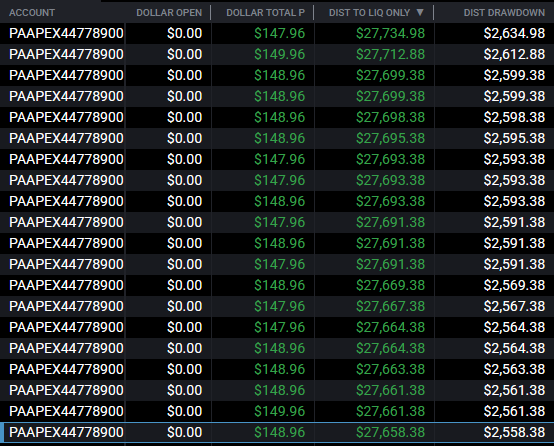Viewport: 554px width, 446px height.
Task: Select $27,661.38 in the $149.96 row
Action: tap(390, 411)
